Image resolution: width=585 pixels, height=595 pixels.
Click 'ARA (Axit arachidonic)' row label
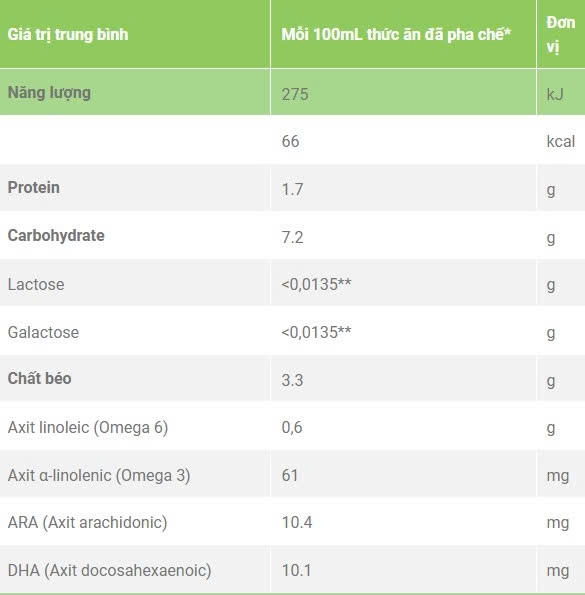(x=88, y=523)
